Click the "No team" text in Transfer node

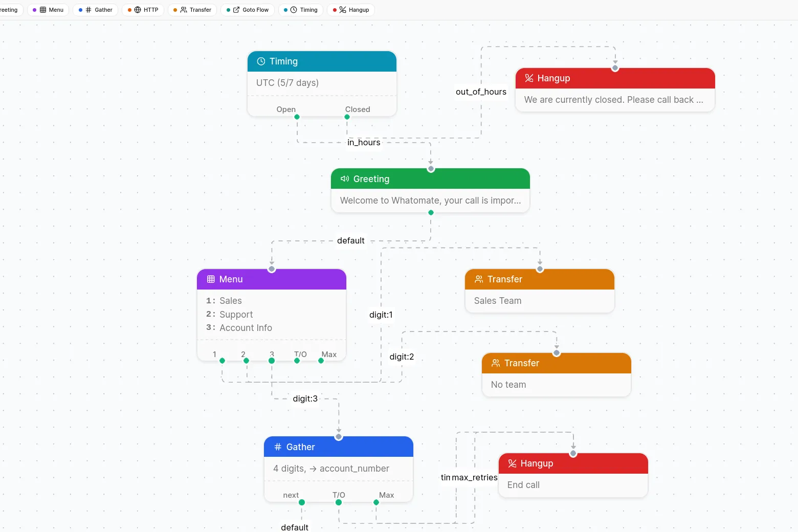tap(508, 385)
